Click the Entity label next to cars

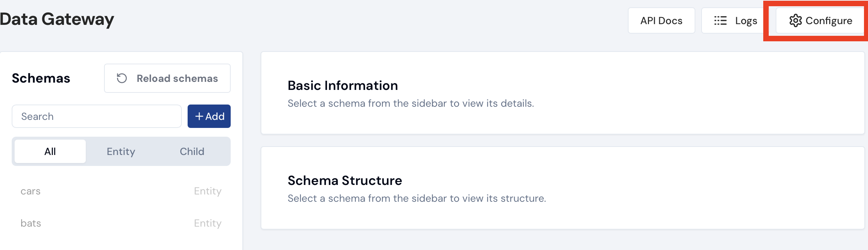click(x=207, y=191)
